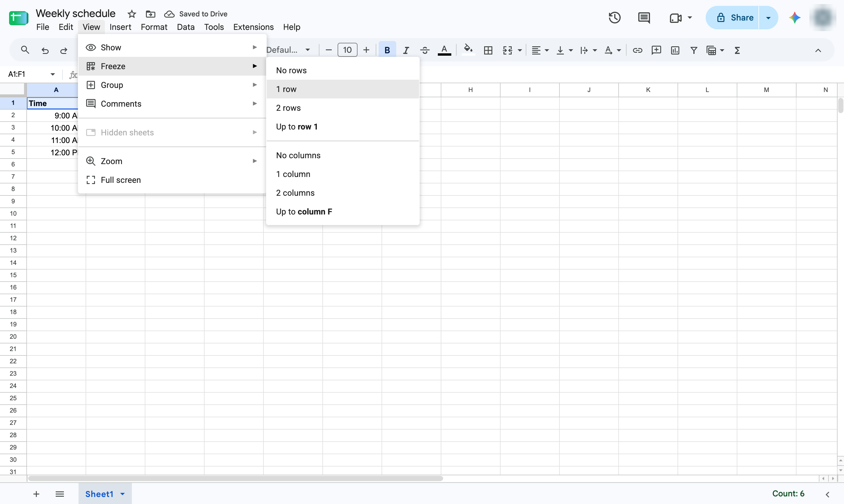Open the Show submenu item

(x=172, y=47)
